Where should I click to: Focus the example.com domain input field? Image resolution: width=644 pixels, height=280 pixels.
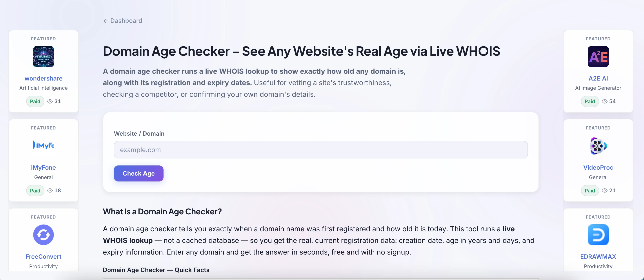tap(321, 150)
